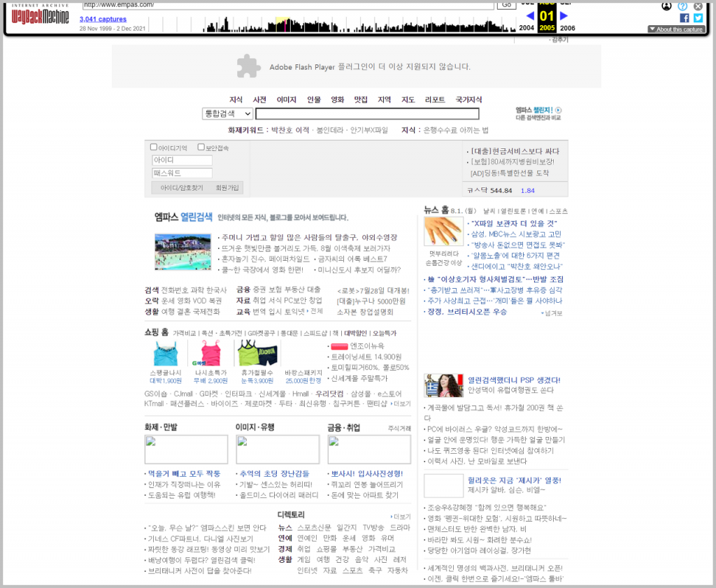
Task: Focus the 아이디 login field
Action: click(x=182, y=160)
